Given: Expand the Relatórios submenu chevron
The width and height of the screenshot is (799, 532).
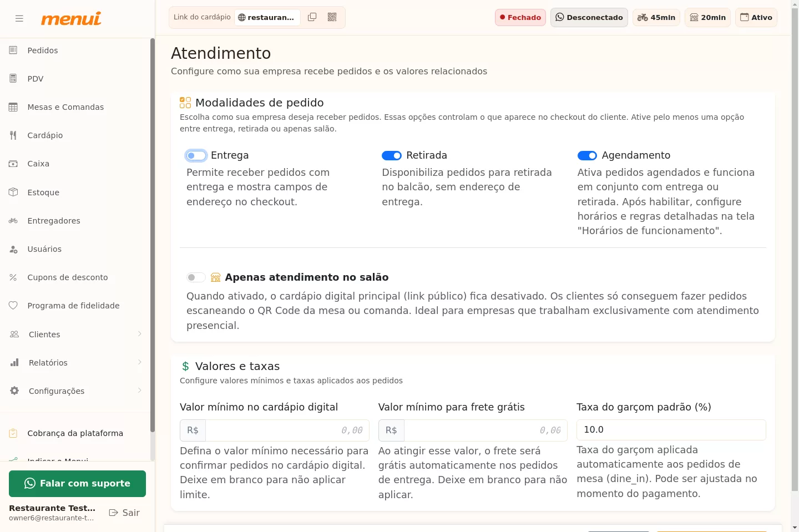Looking at the screenshot, I should pos(140,362).
